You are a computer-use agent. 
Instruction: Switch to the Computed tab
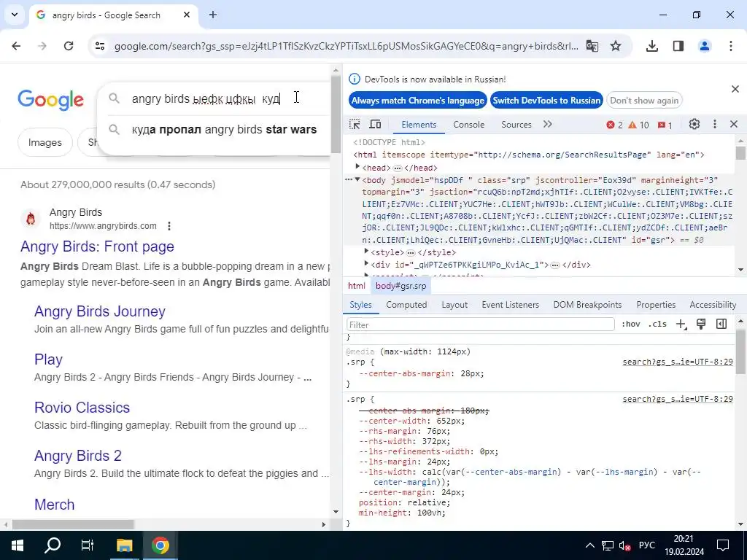tap(406, 305)
